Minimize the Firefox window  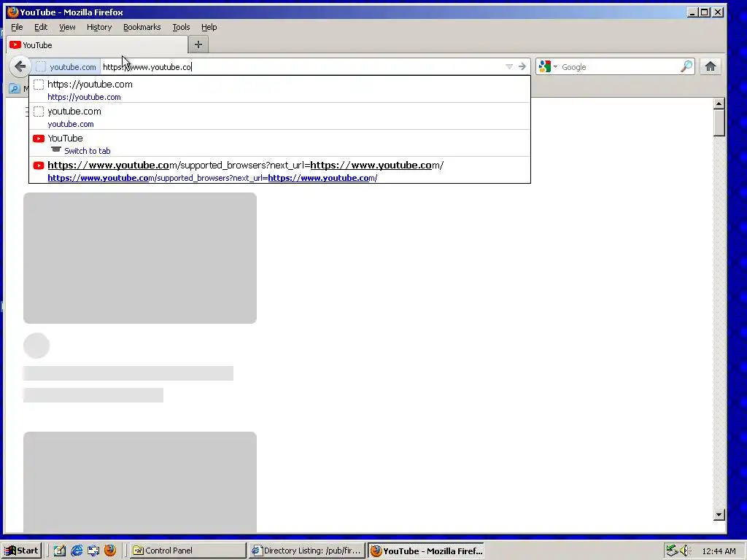[x=692, y=12]
